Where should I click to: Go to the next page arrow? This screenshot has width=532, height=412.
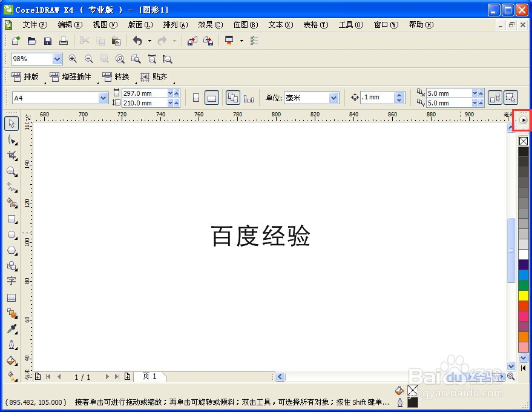coord(107,376)
